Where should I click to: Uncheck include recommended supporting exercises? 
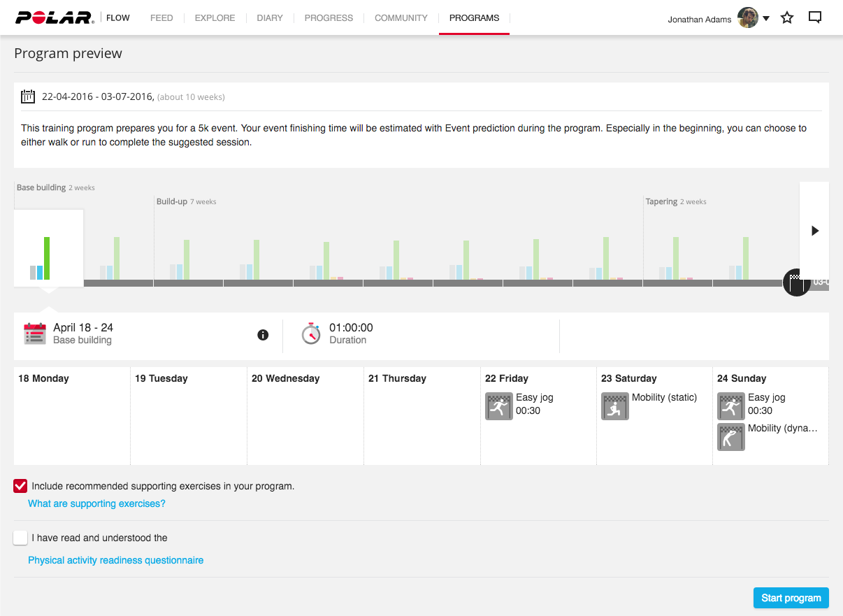(20, 486)
